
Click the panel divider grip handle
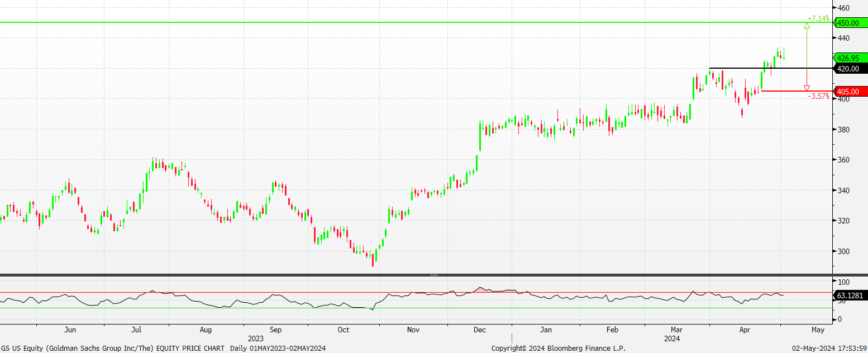click(433, 275)
